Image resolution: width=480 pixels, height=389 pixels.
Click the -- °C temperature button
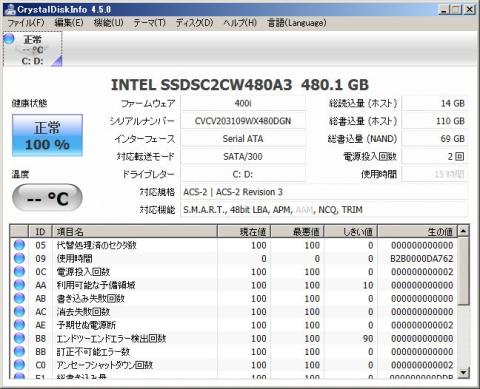(47, 198)
